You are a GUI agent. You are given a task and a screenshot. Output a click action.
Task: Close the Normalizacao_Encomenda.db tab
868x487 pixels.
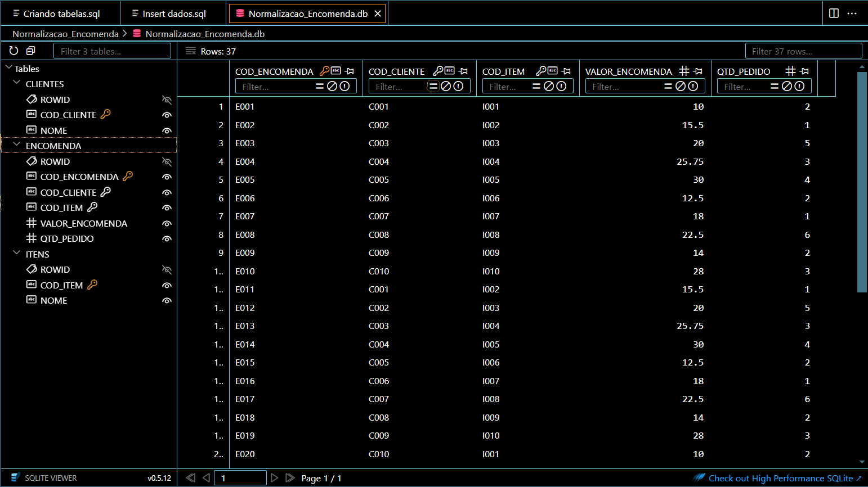[378, 13]
